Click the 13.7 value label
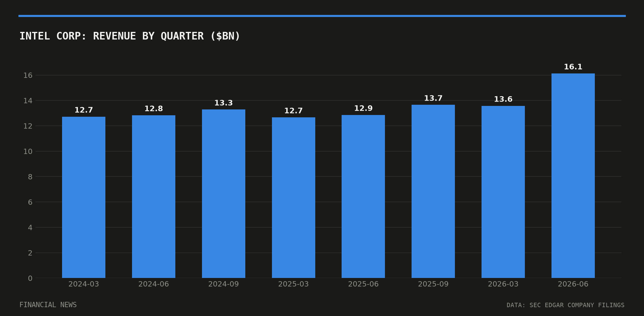The height and width of the screenshot is (316, 644). pos(433,98)
